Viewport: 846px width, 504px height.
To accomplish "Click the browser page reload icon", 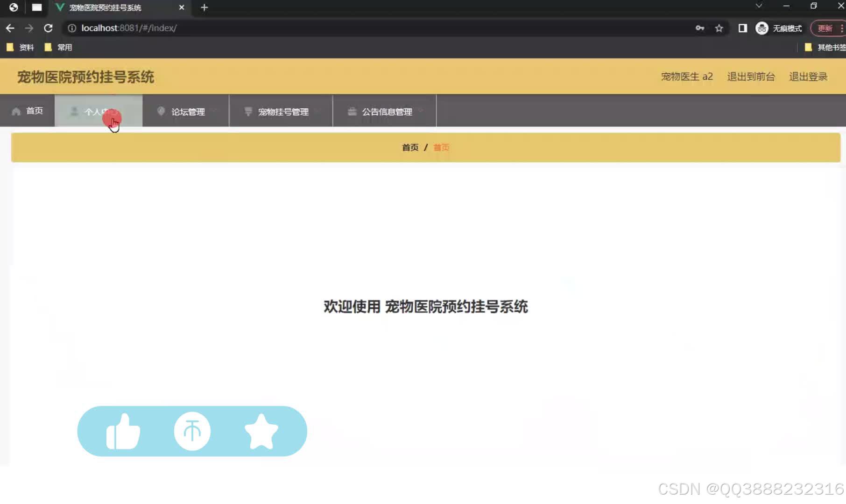I will click(49, 28).
